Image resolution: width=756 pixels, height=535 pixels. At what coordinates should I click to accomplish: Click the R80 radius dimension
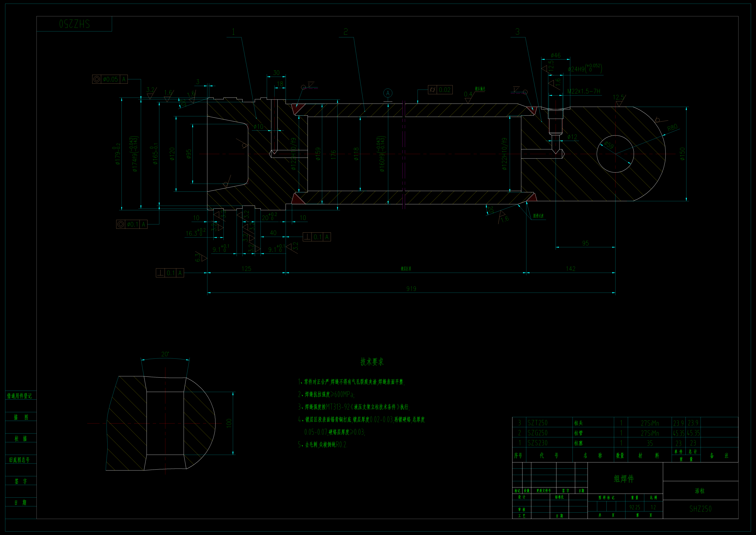click(672, 128)
